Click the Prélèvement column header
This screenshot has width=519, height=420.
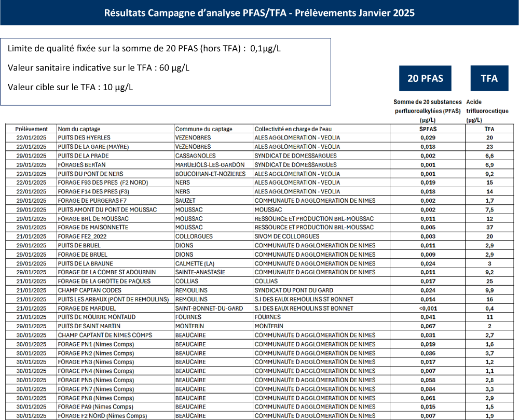pos(32,129)
